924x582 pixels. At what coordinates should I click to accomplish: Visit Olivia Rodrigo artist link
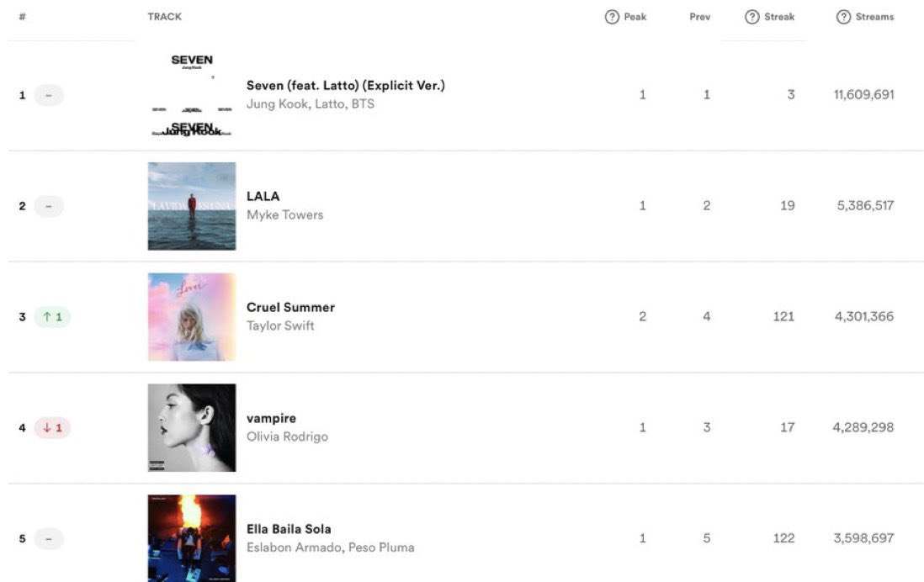287,437
